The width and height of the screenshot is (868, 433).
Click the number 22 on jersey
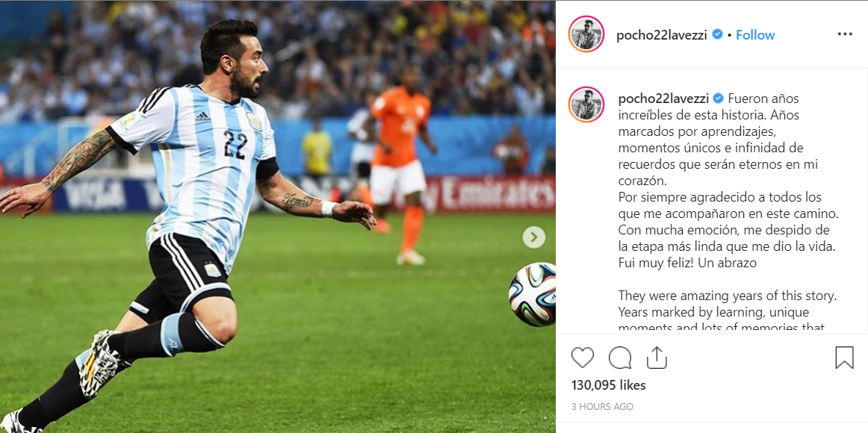click(235, 144)
